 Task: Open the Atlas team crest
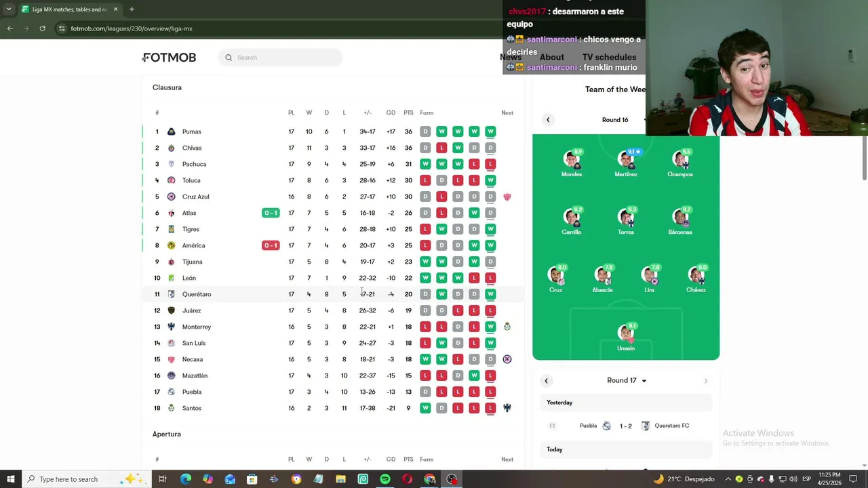coord(171,213)
